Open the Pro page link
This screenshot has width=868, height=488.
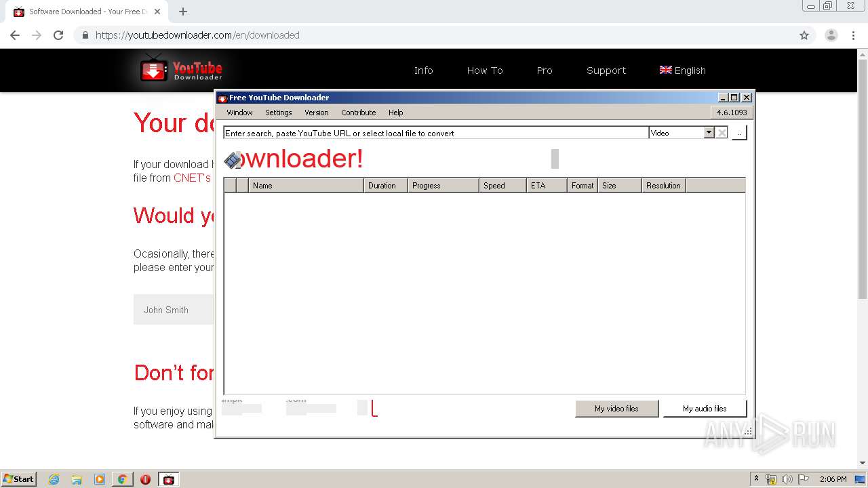[x=545, y=70]
